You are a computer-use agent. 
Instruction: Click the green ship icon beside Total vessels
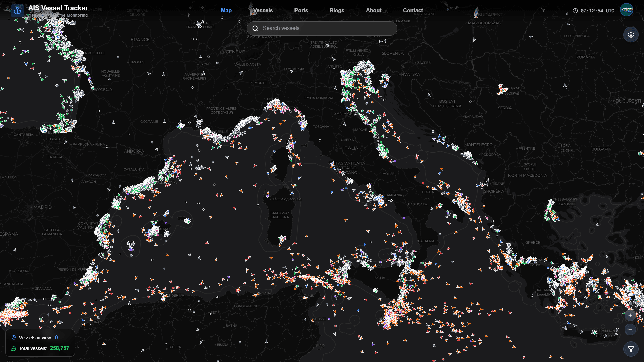pyautogui.click(x=14, y=348)
